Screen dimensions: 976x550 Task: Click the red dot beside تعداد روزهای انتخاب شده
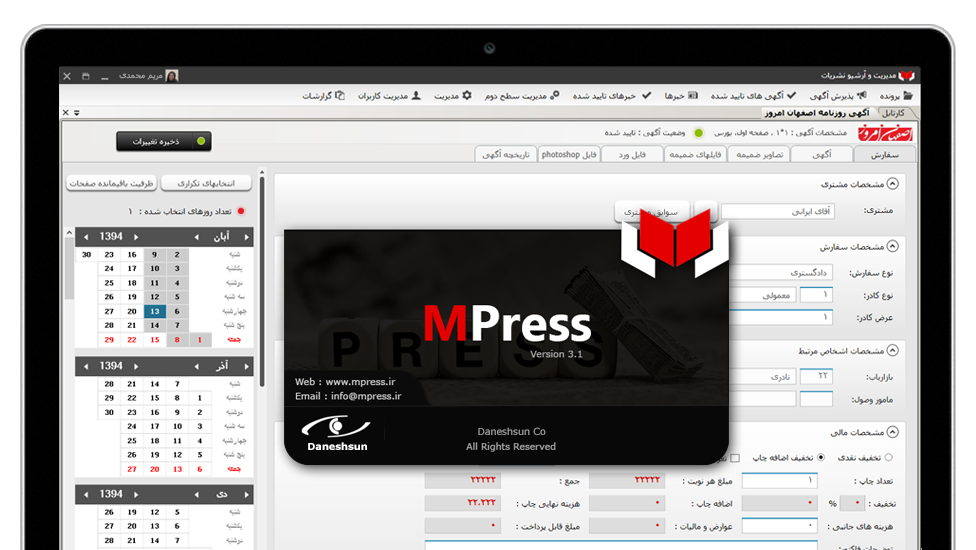coord(241,211)
